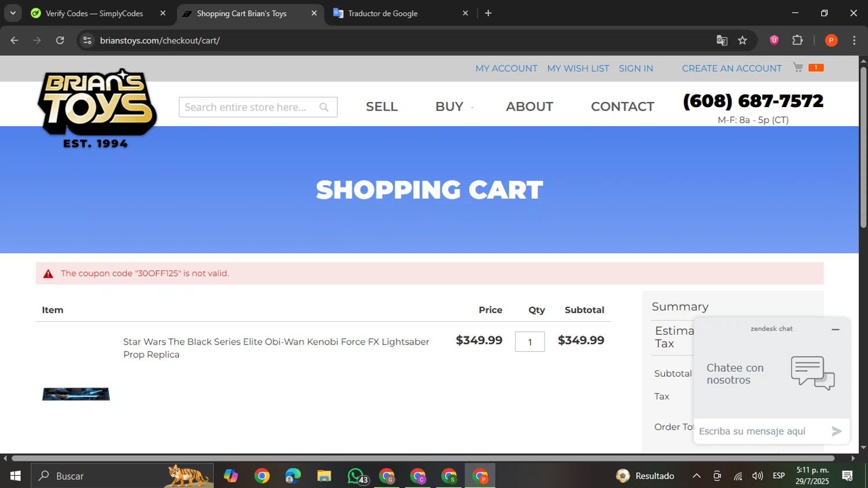Click the SIGN IN link
868x488 pixels.
636,68
